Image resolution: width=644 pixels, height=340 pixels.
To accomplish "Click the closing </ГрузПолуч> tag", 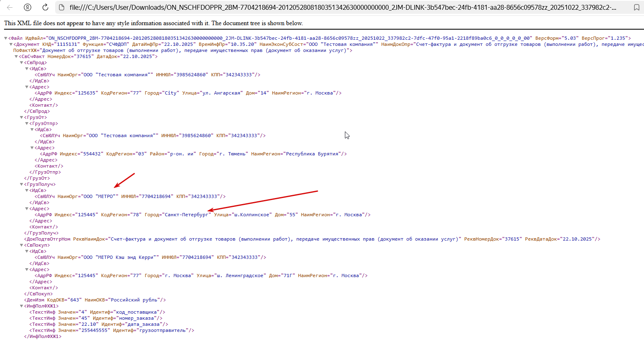I will click(41, 233).
